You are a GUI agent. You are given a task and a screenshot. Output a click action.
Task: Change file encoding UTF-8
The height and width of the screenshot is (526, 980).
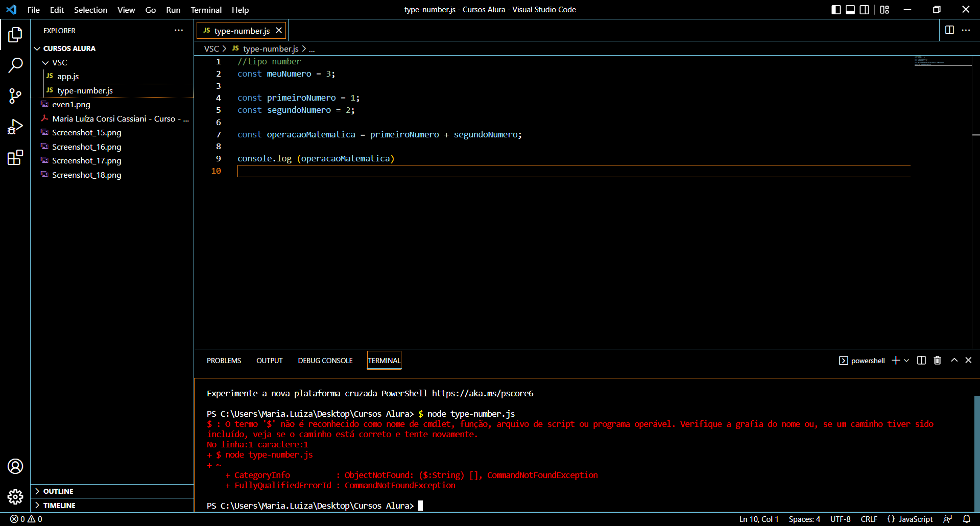[x=840, y=519]
